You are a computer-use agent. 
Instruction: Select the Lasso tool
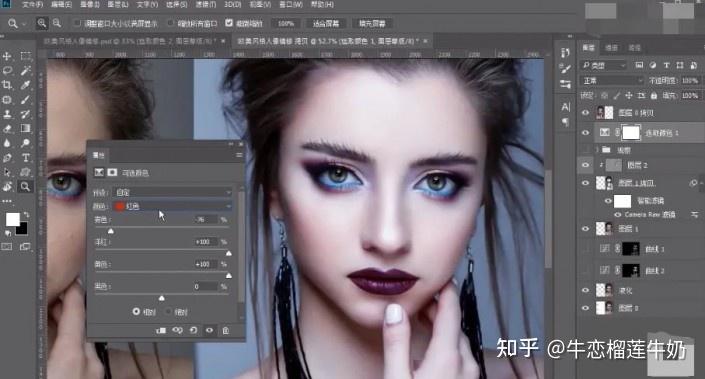[x=7, y=71]
